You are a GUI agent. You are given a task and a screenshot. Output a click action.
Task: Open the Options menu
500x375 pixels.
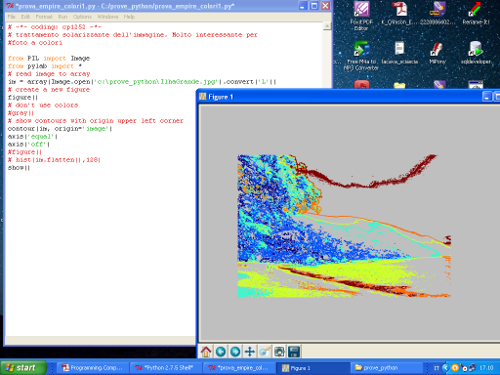click(x=82, y=17)
